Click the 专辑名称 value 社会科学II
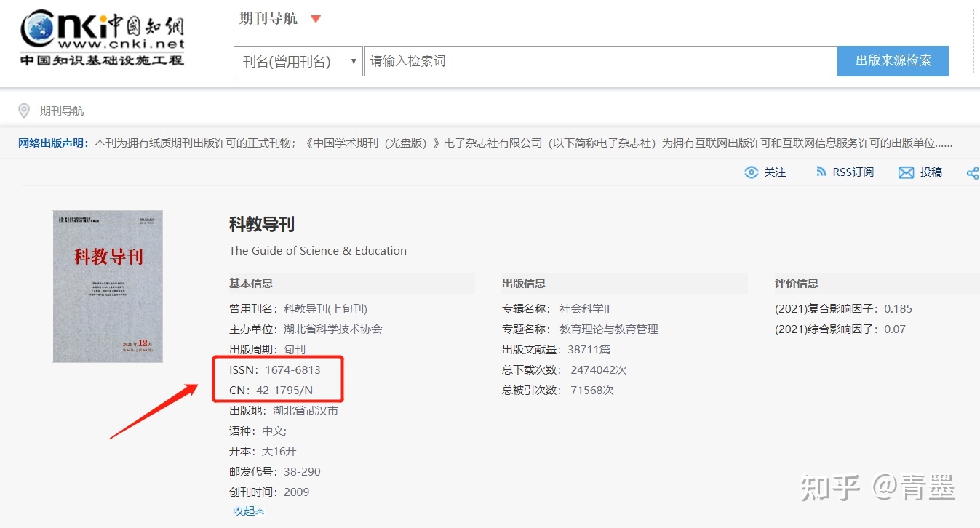This screenshot has width=980, height=528. click(x=584, y=309)
